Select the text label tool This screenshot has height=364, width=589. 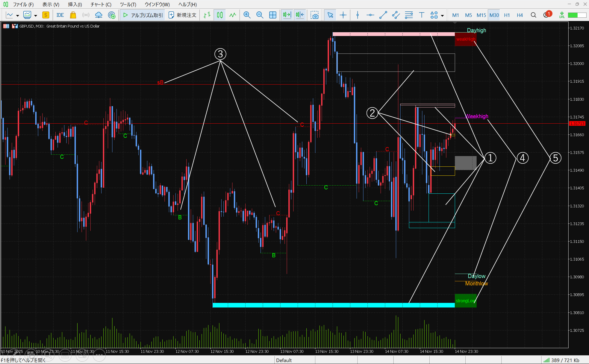(x=421, y=15)
